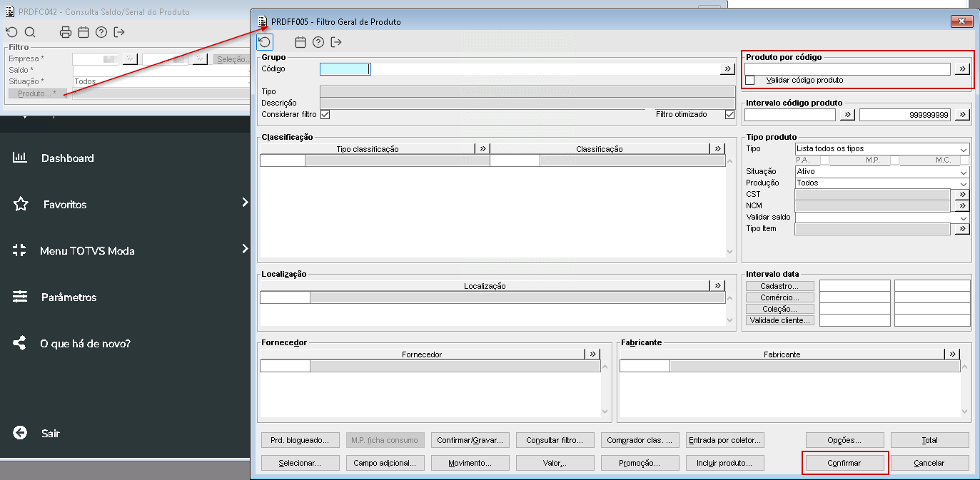Click help icon in Consulta Saldo window toolbar

click(x=101, y=32)
